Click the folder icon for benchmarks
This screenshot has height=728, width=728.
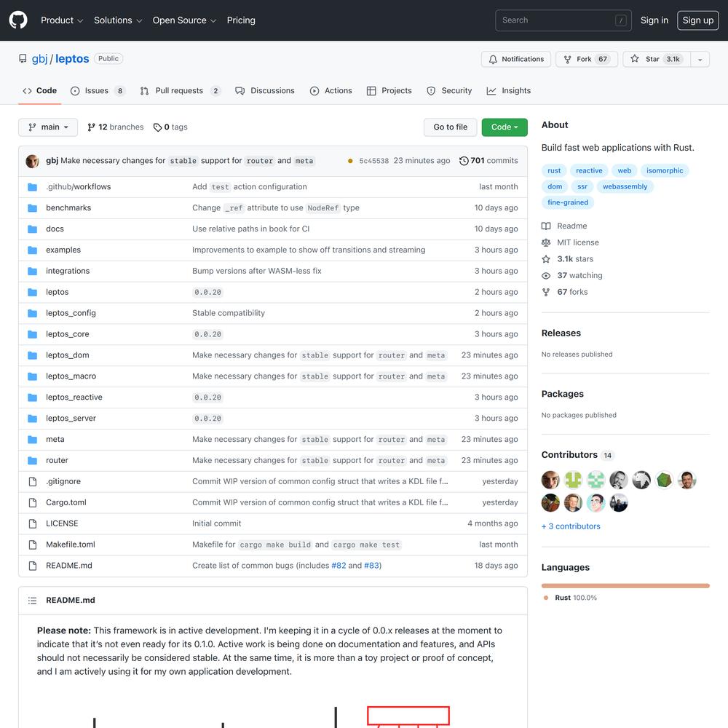point(32,208)
